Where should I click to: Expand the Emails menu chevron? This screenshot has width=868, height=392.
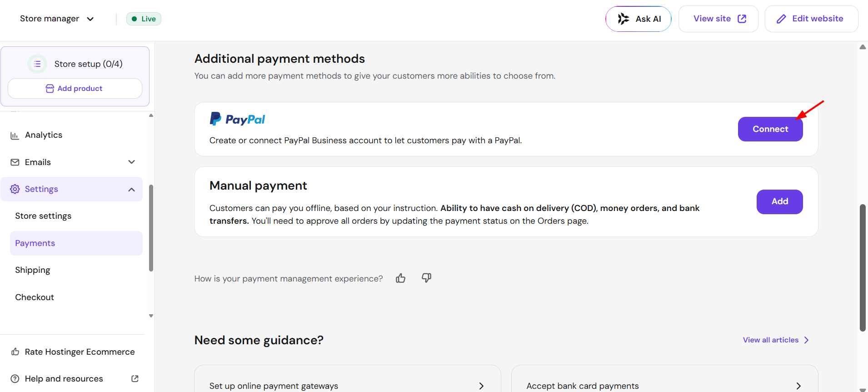(131, 162)
